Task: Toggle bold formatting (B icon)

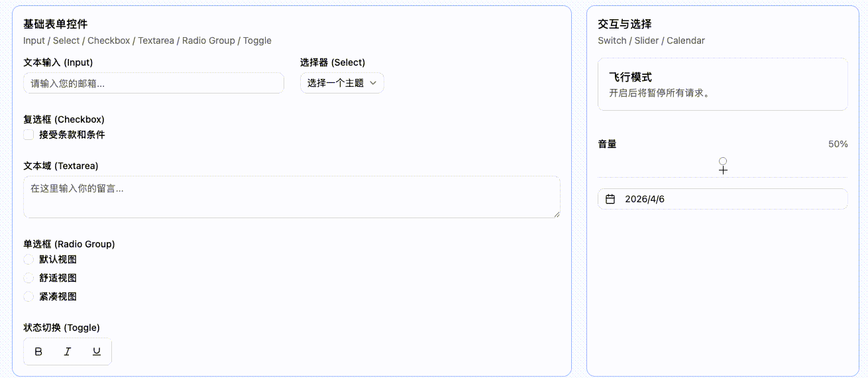Action: coord(38,351)
